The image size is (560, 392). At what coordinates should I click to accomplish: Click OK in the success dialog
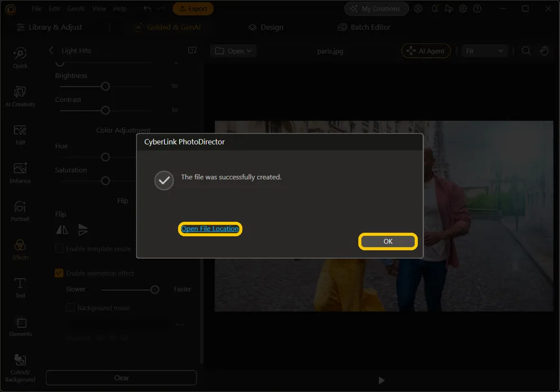pos(388,241)
